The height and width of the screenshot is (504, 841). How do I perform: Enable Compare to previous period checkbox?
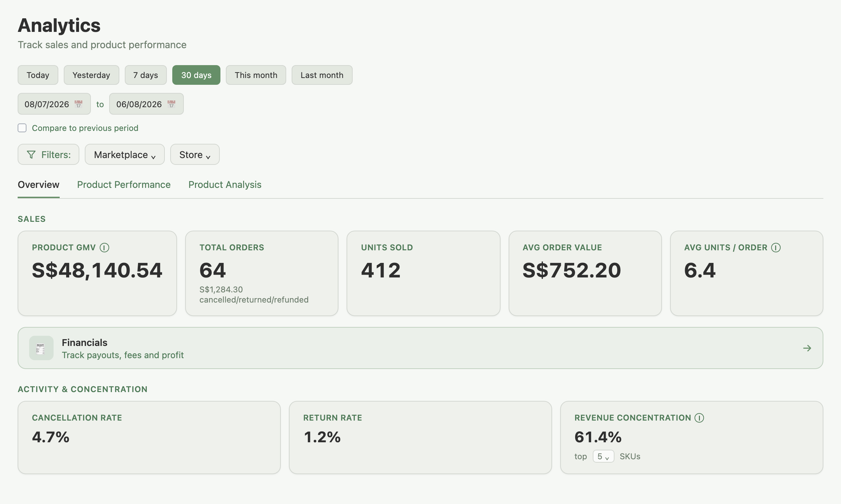tap(22, 128)
